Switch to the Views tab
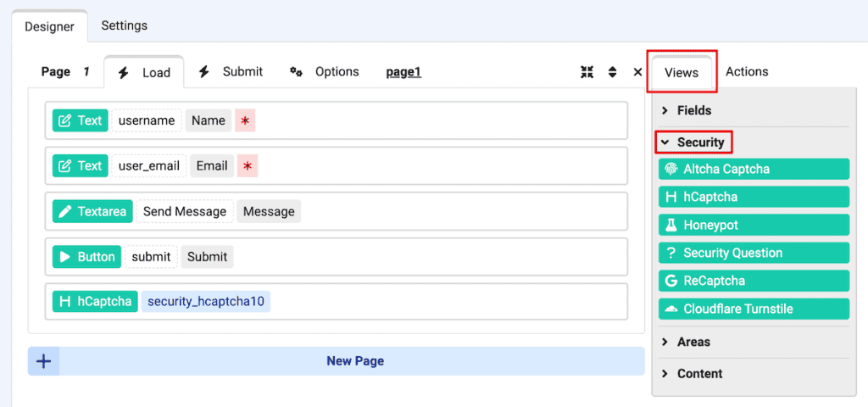The image size is (868, 407). [x=682, y=73]
